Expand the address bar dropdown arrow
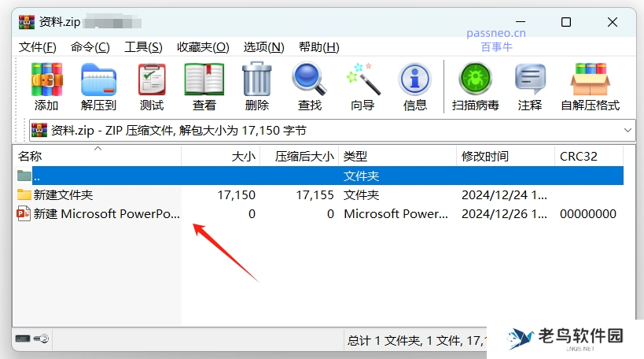Screen dimensions: 644x359 point(627,131)
